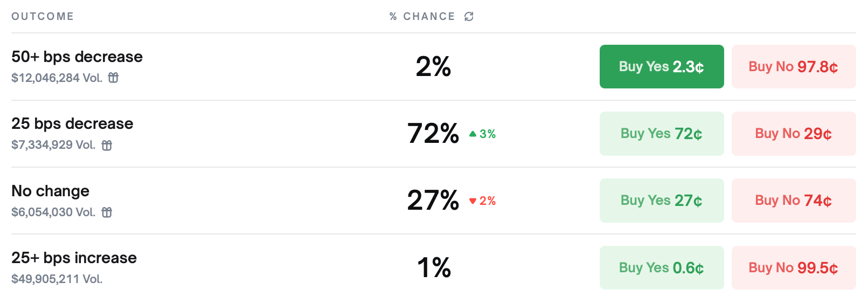
Task: Pick Buy No 99.5¢ button
Action: coord(793,268)
